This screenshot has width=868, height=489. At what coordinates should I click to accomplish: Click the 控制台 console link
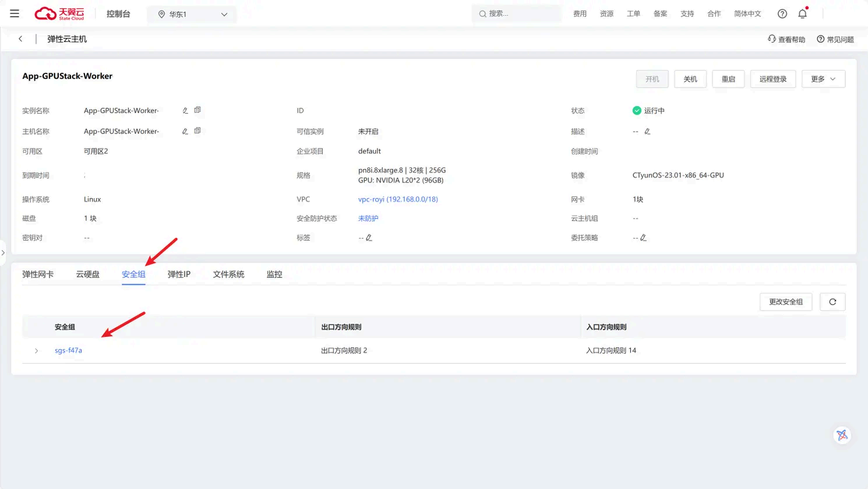(118, 14)
